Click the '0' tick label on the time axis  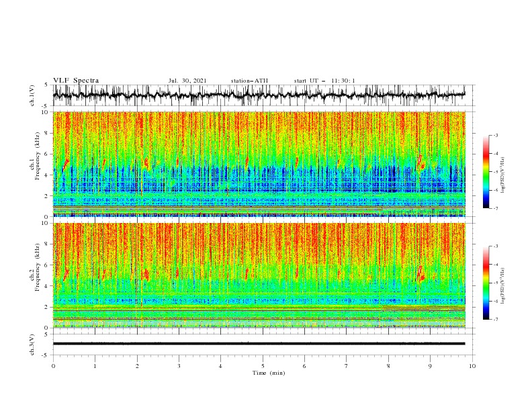[53, 366]
